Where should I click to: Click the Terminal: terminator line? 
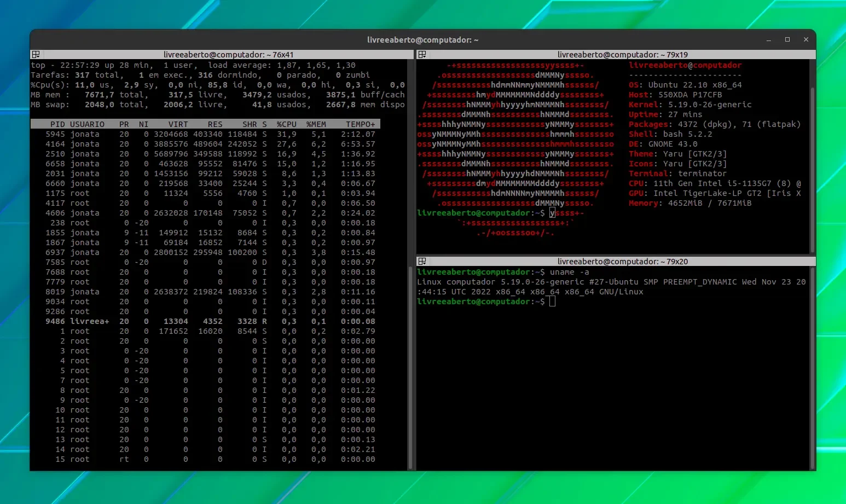coord(678,173)
